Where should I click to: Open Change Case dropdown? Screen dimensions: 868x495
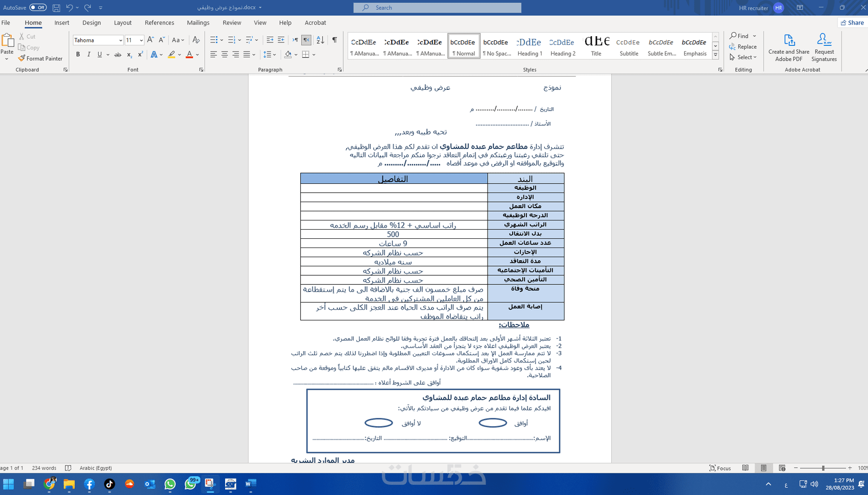click(x=178, y=40)
